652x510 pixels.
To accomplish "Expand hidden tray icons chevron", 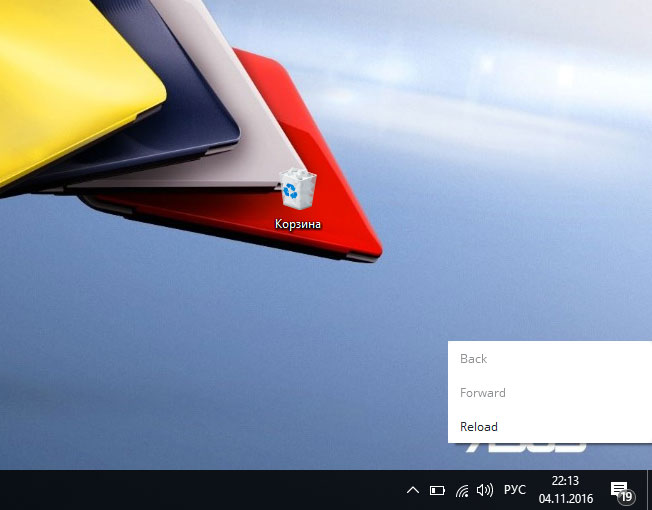I will click(412, 490).
